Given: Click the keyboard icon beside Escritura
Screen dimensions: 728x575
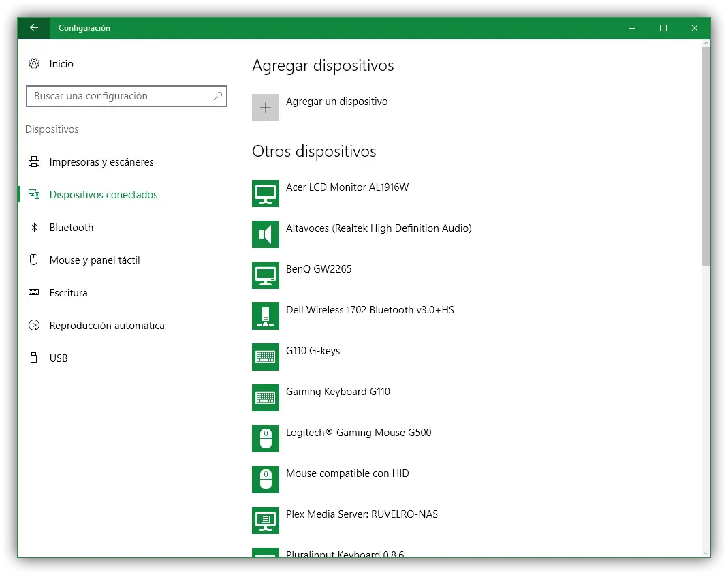Looking at the screenshot, I should click(x=34, y=292).
